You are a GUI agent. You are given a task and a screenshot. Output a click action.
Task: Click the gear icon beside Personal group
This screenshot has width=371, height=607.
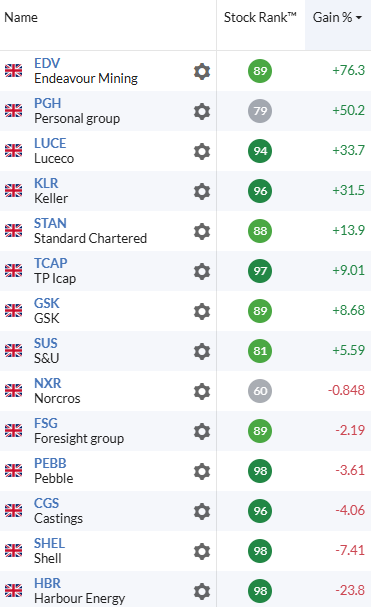click(x=202, y=111)
